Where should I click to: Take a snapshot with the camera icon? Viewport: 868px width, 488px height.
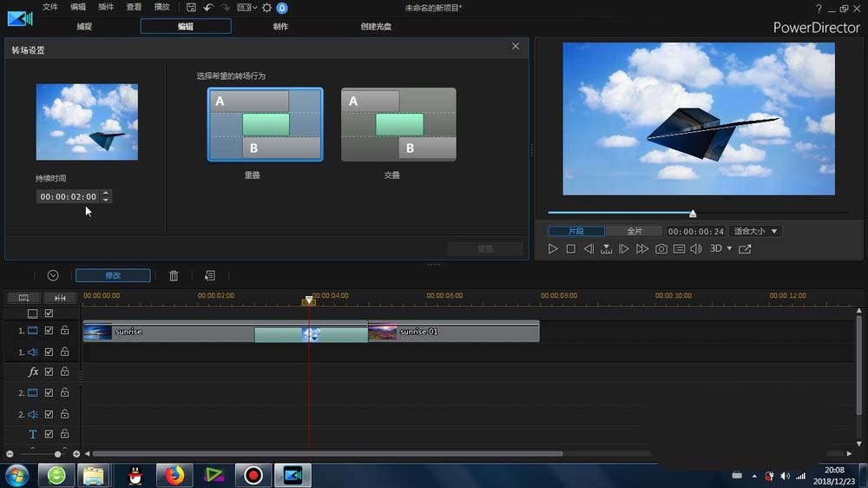661,249
